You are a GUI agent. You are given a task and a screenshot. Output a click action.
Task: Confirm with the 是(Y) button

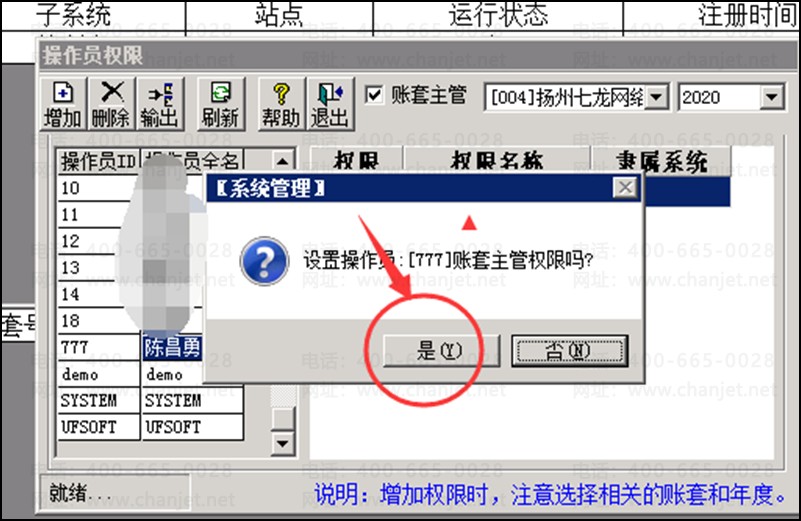441,350
